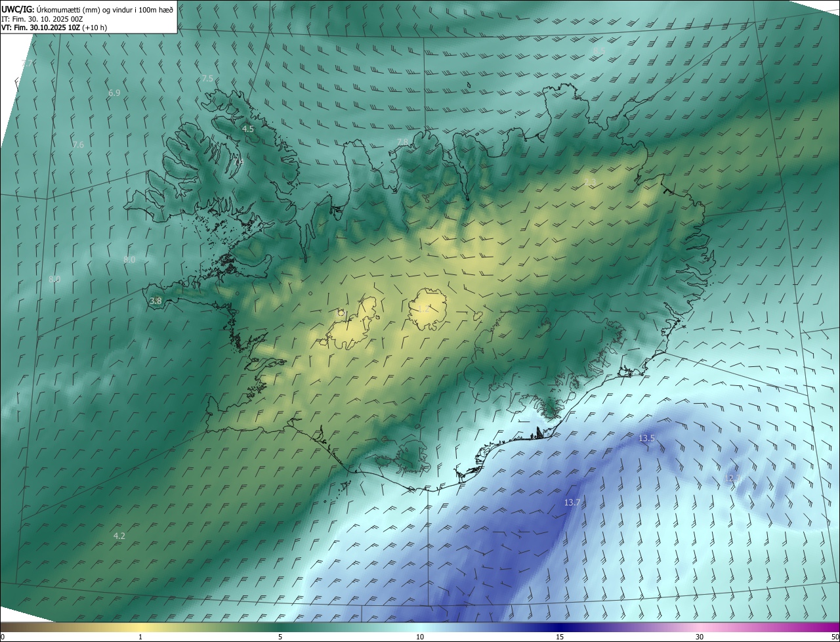Click the 7.8 value label on north coast
Viewport: 840px width, 642px height.
[403, 142]
